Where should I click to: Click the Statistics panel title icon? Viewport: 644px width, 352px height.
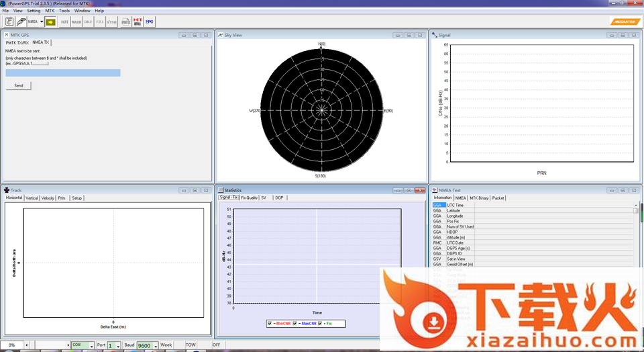[221, 190]
